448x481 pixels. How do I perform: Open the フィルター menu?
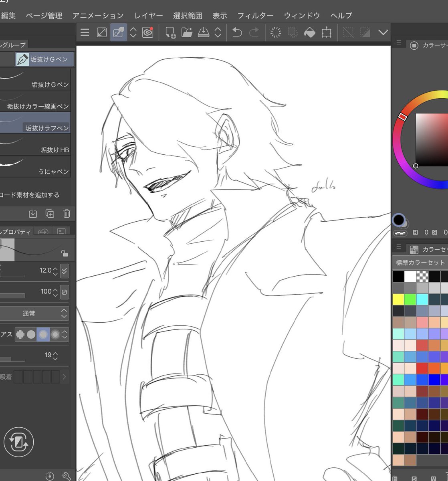pos(255,16)
